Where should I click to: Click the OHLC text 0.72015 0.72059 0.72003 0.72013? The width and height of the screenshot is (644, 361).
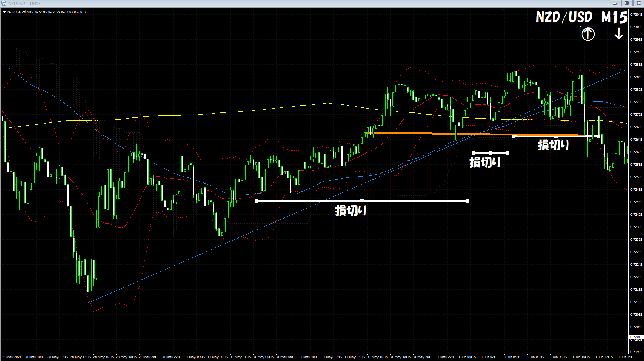pos(60,12)
